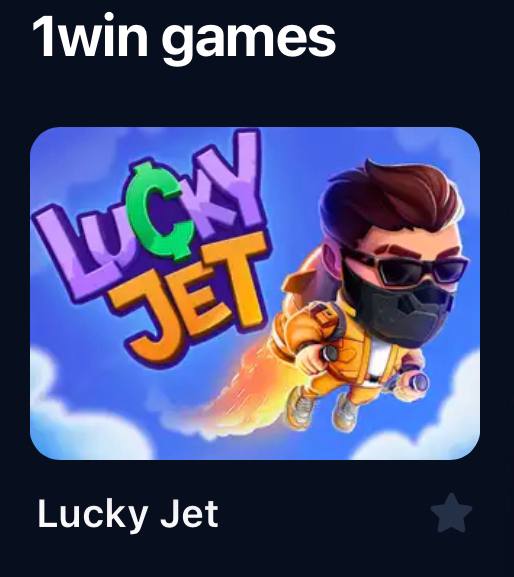
Task: Select the 1win games section heading
Action: point(184,36)
